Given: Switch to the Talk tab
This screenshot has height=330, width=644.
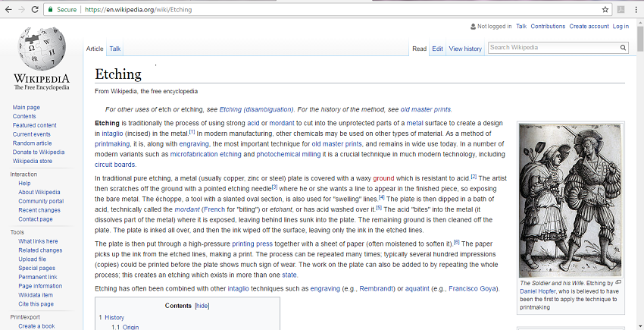Looking at the screenshot, I should 115,49.
